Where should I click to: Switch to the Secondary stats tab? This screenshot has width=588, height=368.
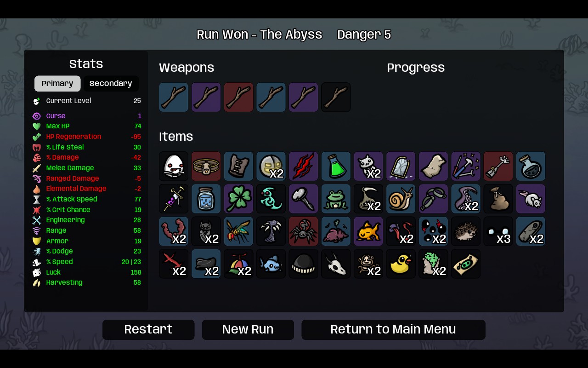[x=111, y=84]
